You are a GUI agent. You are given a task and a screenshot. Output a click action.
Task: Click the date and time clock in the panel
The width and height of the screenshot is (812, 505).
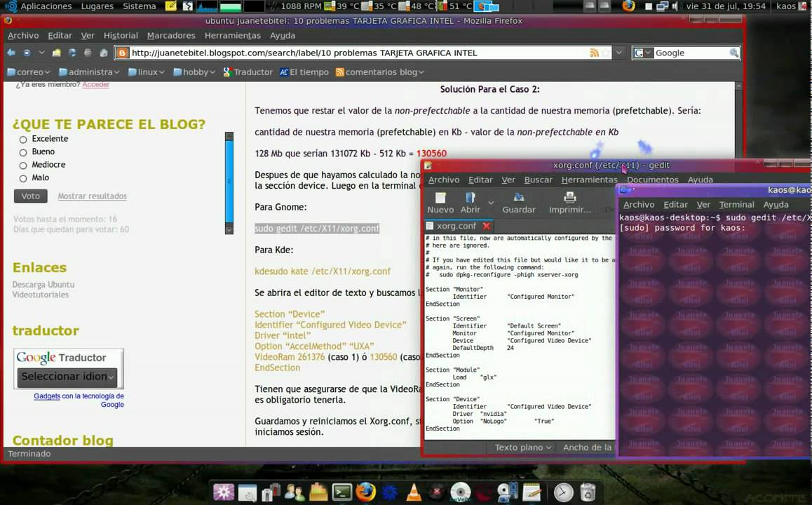point(726,6)
